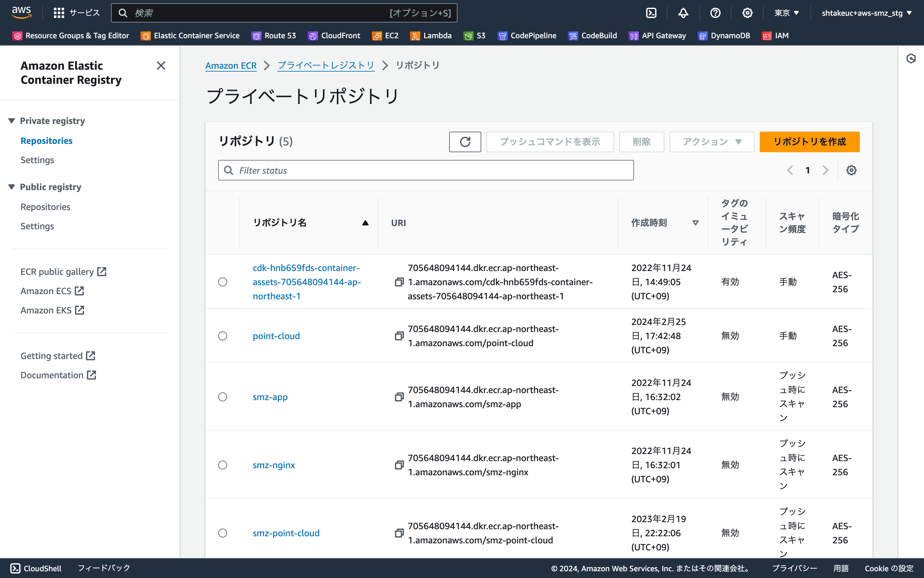The image size is (924, 578).
Task: Close the ECR navigation sidebar
Action: point(161,66)
